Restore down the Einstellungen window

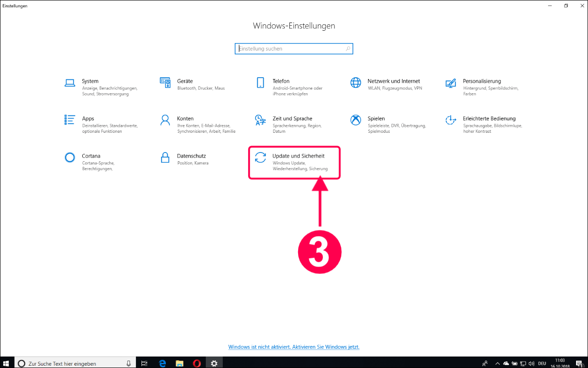[566, 6]
